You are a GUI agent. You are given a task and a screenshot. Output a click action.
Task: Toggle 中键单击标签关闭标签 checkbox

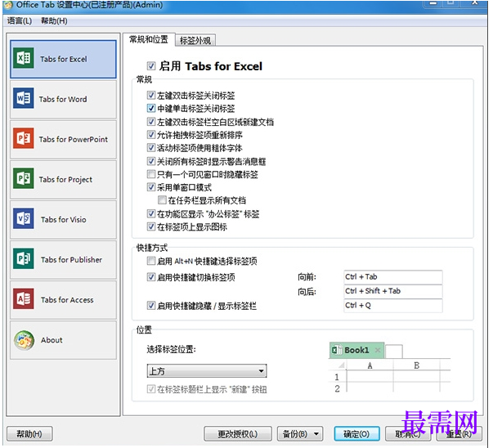click(151, 108)
